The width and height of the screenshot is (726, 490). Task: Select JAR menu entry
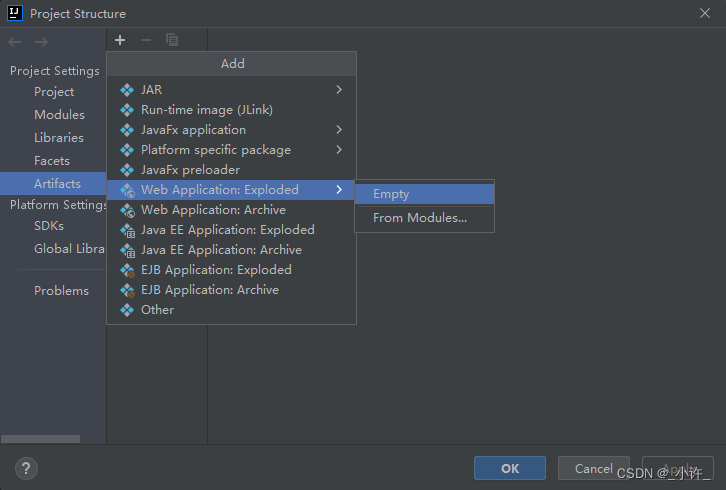click(x=232, y=89)
